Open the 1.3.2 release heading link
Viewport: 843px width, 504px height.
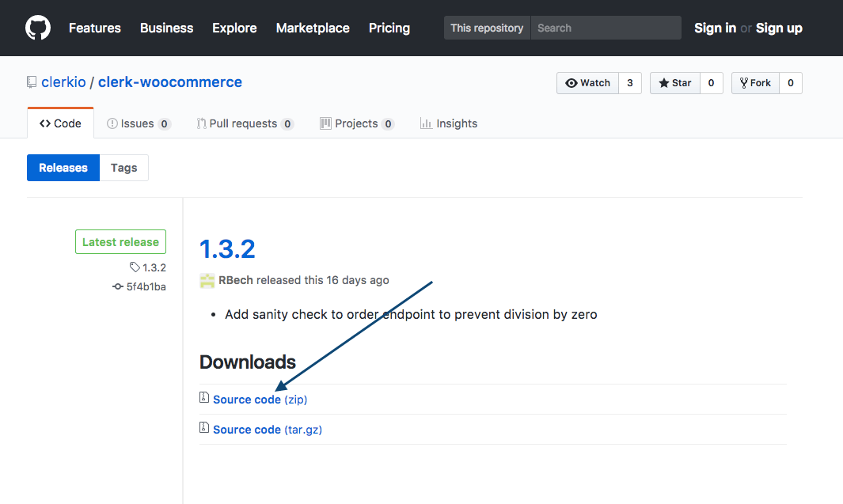[228, 248]
